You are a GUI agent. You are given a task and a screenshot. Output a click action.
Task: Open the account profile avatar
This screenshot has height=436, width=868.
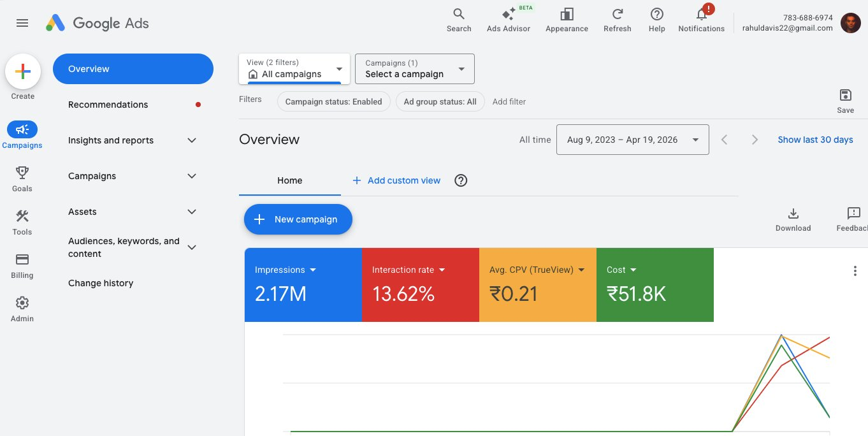click(x=850, y=22)
